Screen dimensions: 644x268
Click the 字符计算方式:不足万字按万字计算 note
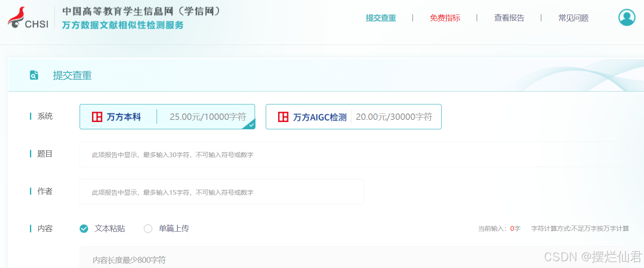[580, 229]
